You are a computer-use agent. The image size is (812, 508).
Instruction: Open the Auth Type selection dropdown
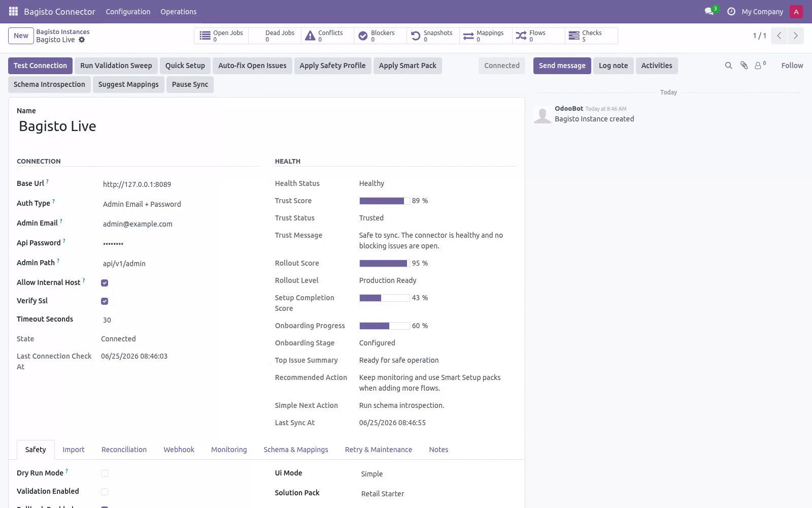[x=180, y=204]
